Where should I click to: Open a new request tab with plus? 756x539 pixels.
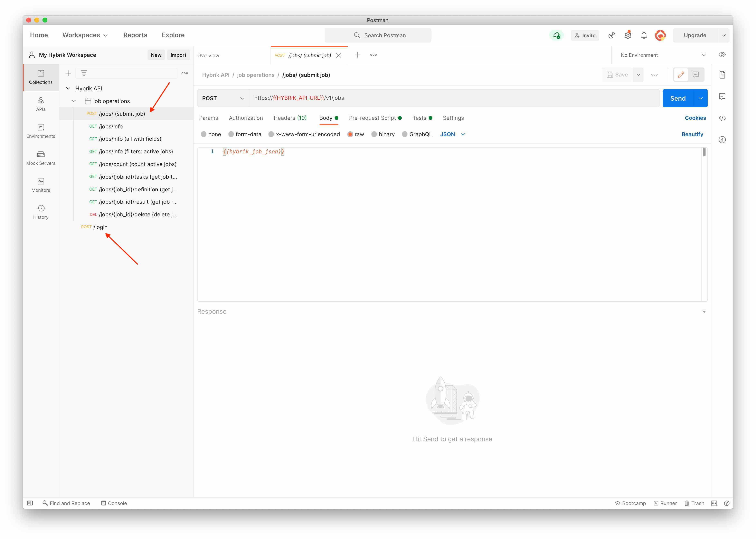point(357,55)
